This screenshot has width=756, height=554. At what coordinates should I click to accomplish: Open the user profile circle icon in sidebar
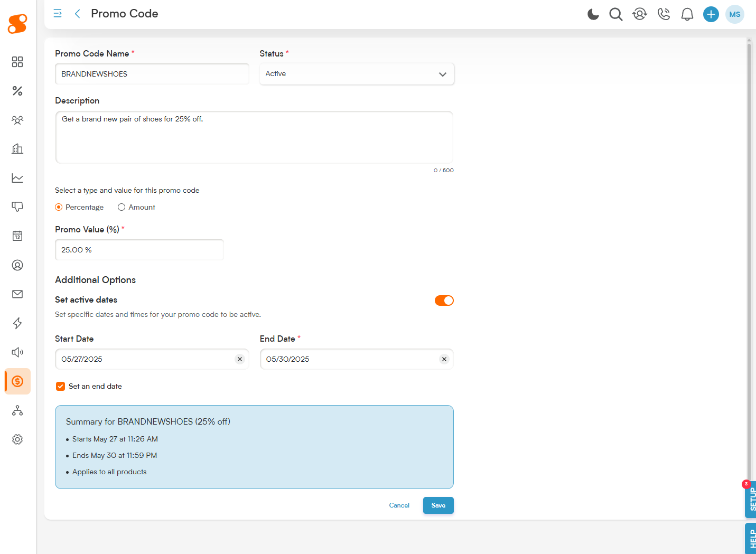17,265
